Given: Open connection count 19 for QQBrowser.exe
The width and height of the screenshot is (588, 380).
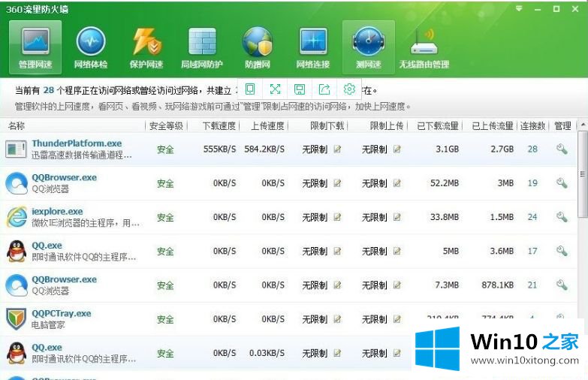Looking at the screenshot, I should [x=532, y=183].
